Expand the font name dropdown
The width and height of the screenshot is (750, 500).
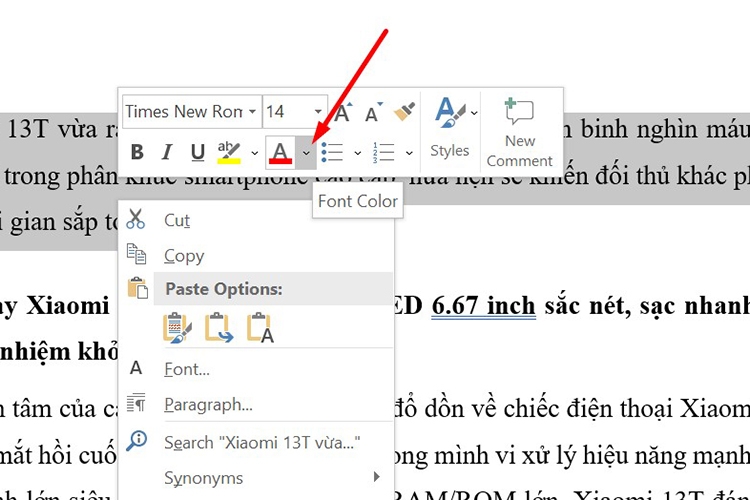tap(253, 112)
